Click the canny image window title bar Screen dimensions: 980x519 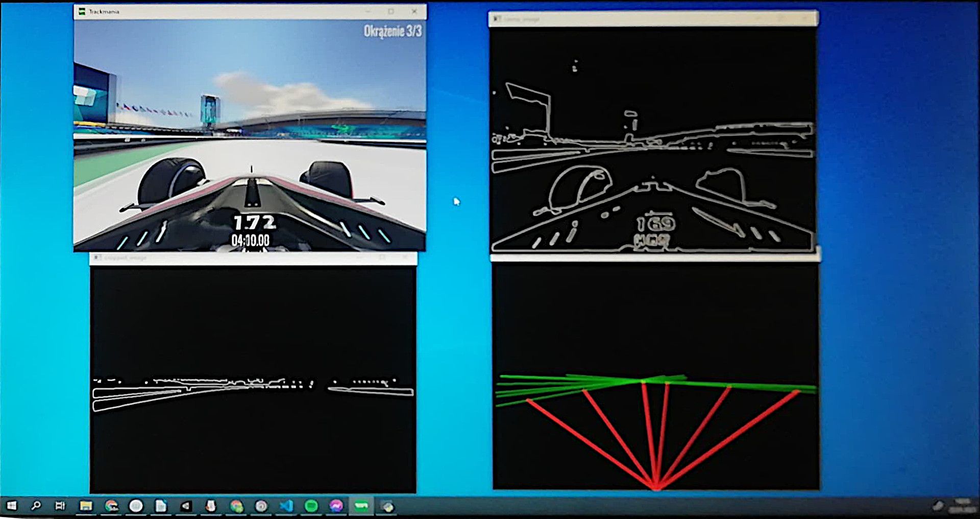click(638, 19)
